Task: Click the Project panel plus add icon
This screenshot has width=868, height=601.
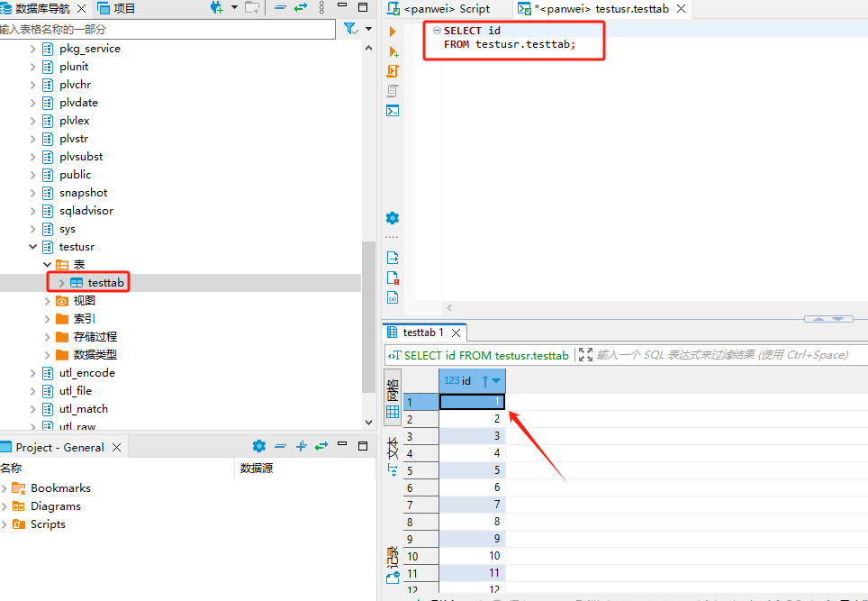Action: click(x=301, y=446)
